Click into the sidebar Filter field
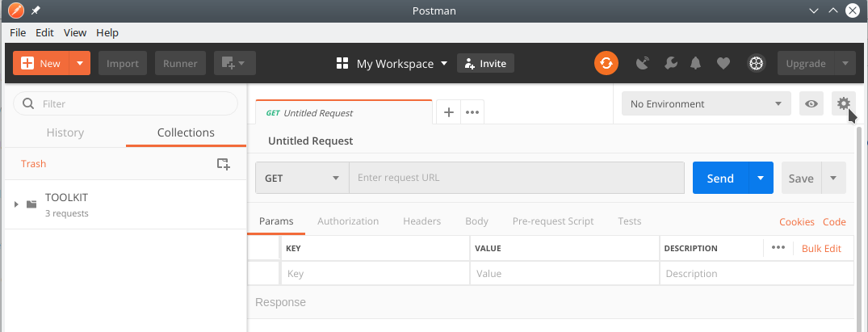This screenshot has width=868, height=332. (x=125, y=103)
